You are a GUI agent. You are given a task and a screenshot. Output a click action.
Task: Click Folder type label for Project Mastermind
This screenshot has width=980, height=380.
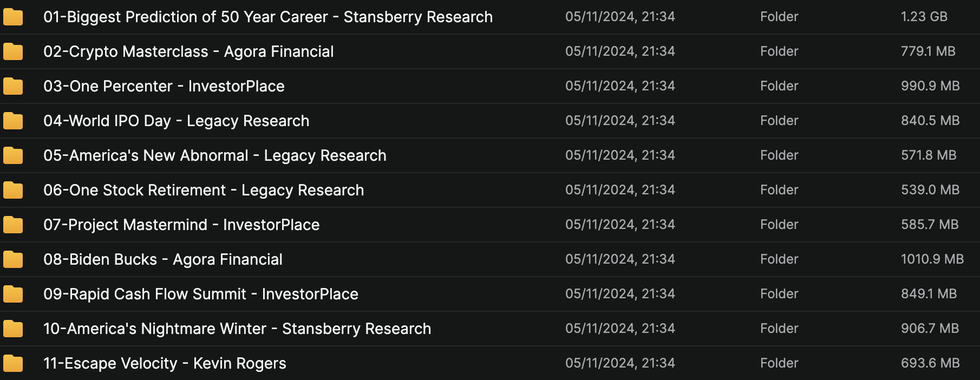(779, 225)
